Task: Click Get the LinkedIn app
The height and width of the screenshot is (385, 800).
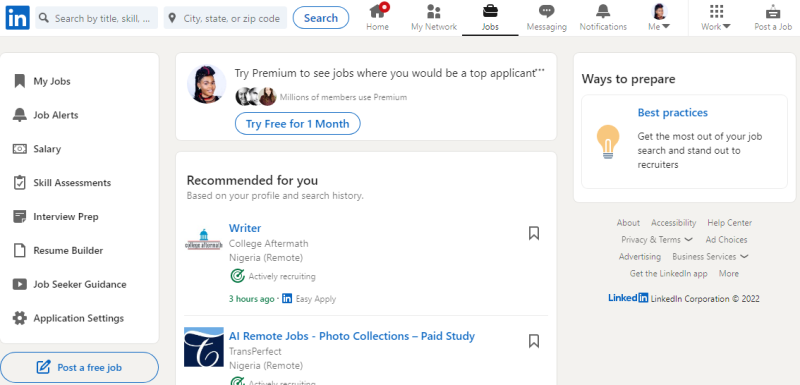Action: click(x=668, y=273)
